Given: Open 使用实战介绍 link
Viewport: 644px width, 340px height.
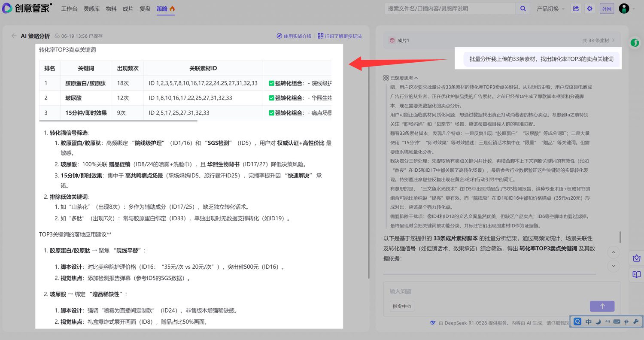Looking at the screenshot, I should click(294, 36).
